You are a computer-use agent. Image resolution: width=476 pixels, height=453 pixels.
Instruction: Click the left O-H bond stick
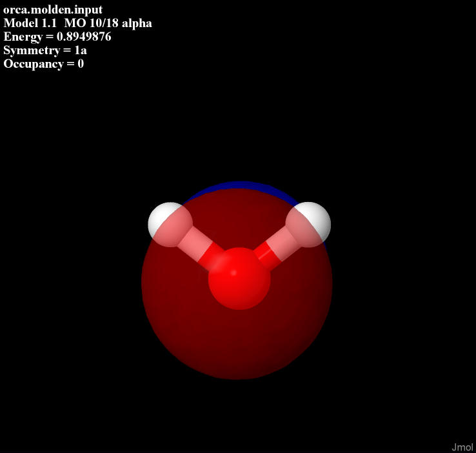tap(201, 248)
